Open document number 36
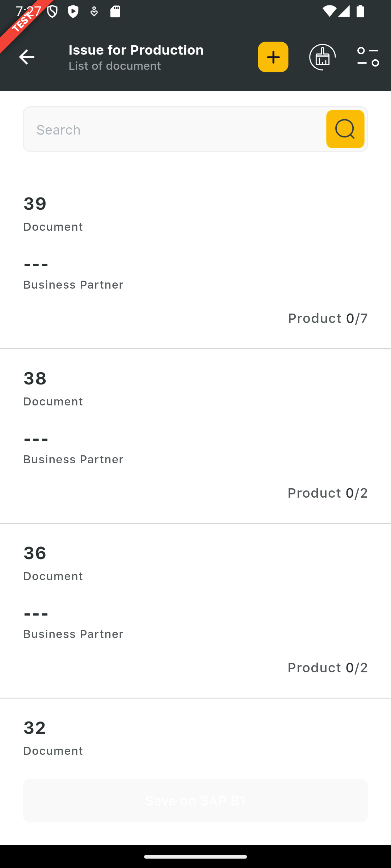 coord(35,553)
